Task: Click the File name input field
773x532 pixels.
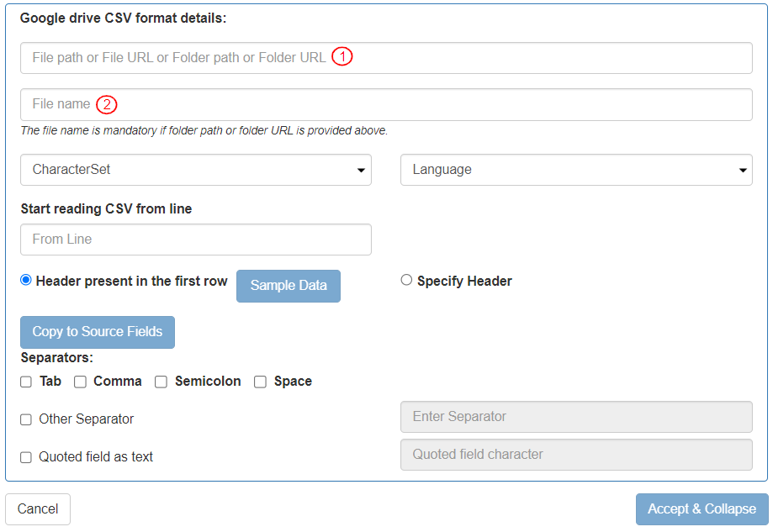Action: click(386, 104)
